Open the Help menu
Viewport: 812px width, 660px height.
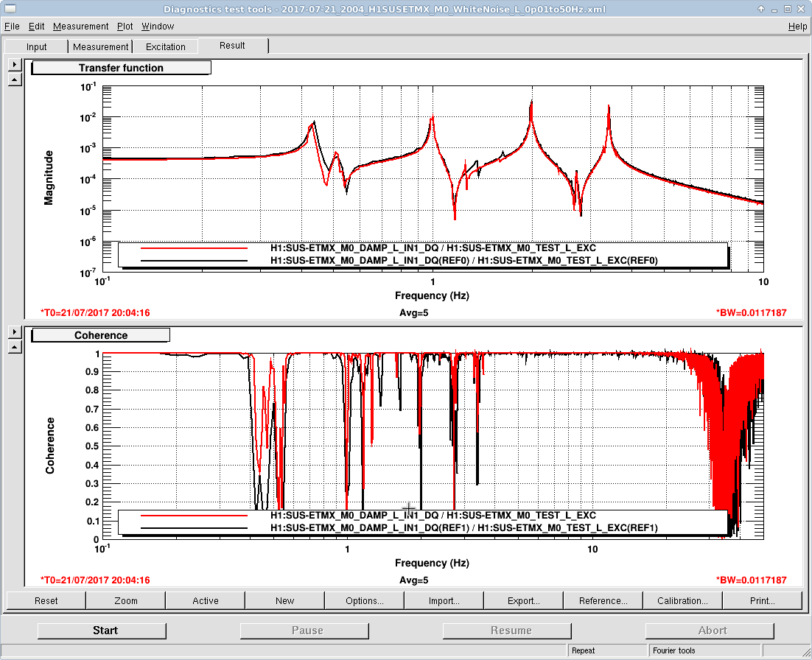pyautogui.click(x=797, y=27)
